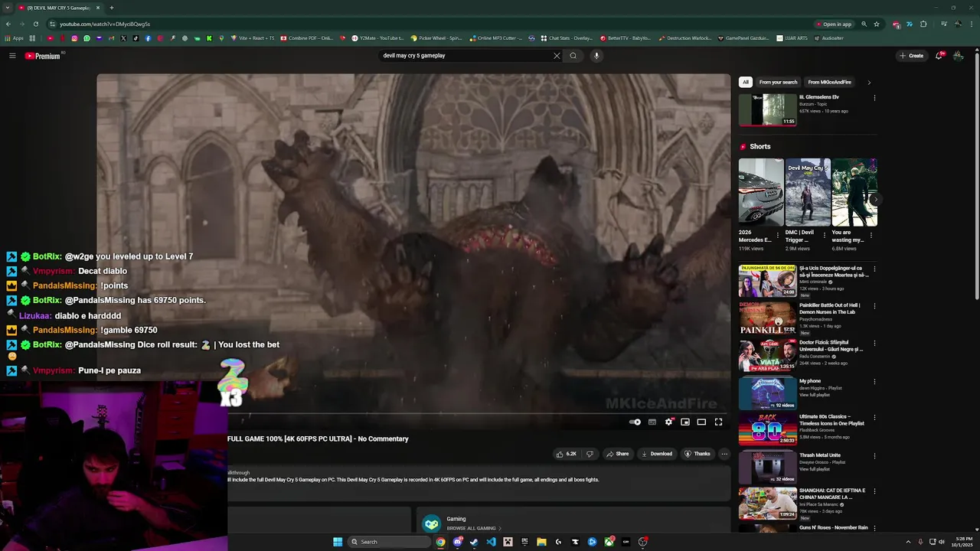Click the taskbar Search box
980x551 pixels.
point(388,542)
